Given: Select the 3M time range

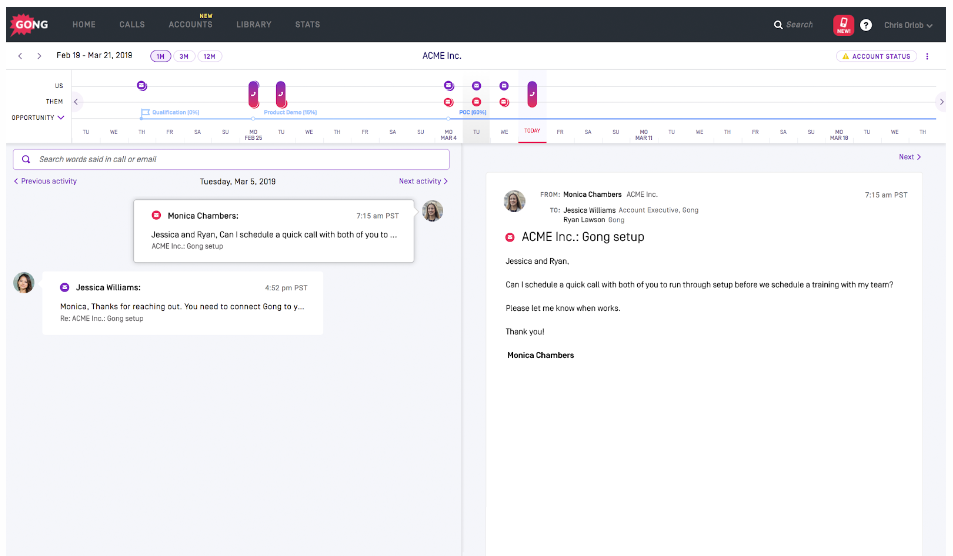Looking at the screenshot, I should point(184,57).
